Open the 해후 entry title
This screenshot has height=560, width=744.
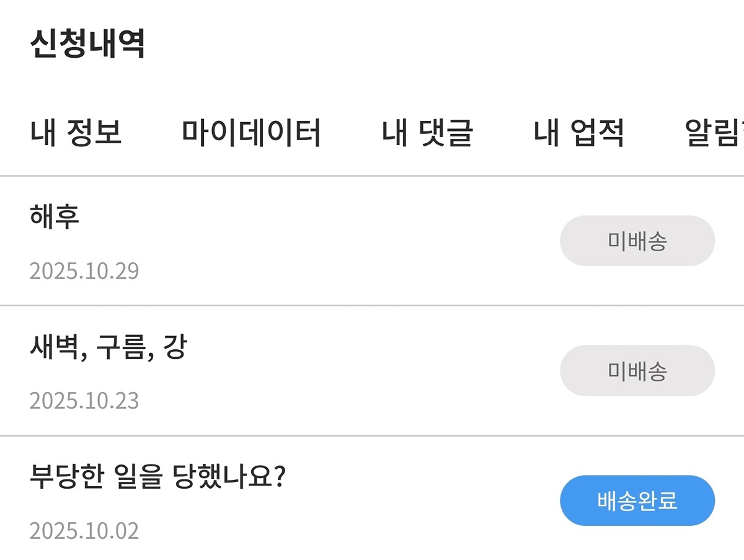pyautogui.click(x=55, y=217)
